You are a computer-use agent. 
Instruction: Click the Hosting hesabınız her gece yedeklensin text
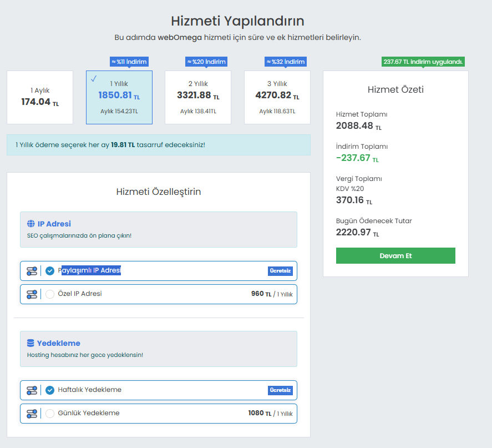click(x=85, y=355)
